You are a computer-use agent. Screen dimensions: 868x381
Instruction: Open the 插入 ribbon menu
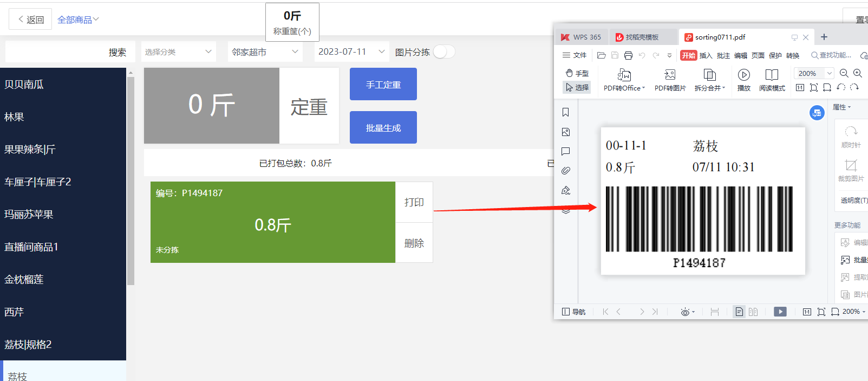point(706,55)
